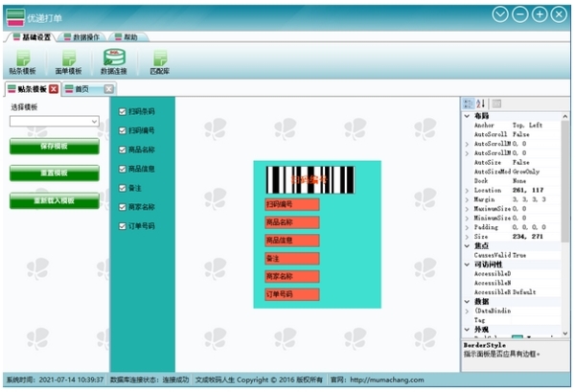The height and width of the screenshot is (392, 575).
Task: Switch to the 数据操作 ribbon tab
Action: 81,37
